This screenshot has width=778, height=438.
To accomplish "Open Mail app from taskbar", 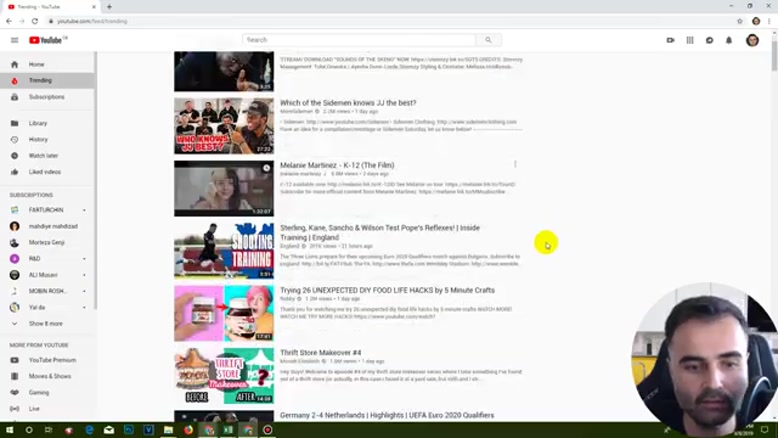I will (x=109, y=430).
